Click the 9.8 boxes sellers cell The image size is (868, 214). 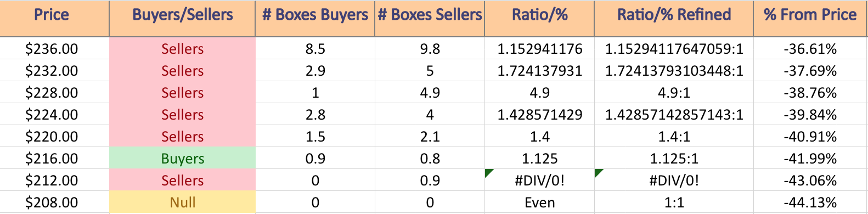point(430,49)
